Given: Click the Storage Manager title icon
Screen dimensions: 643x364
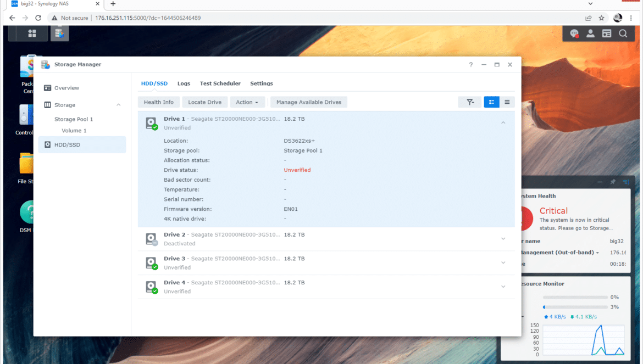Looking at the screenshot, I should 45,64.
